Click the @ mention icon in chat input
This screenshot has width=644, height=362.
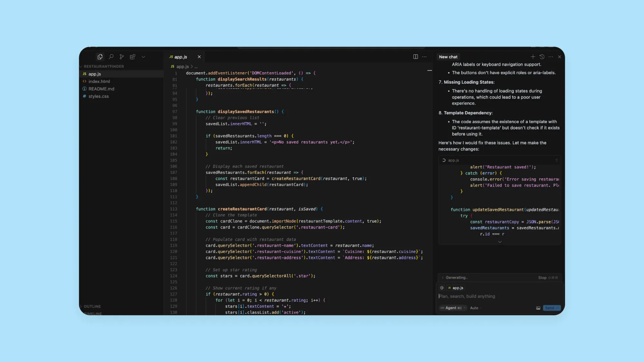click(441, 288)
